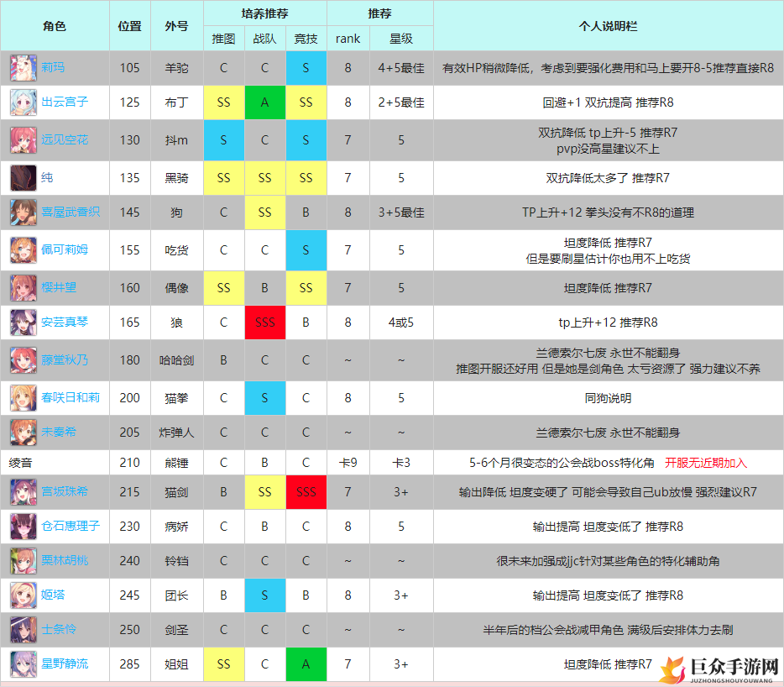Click 栗林胡桃's portrait image

24,561
